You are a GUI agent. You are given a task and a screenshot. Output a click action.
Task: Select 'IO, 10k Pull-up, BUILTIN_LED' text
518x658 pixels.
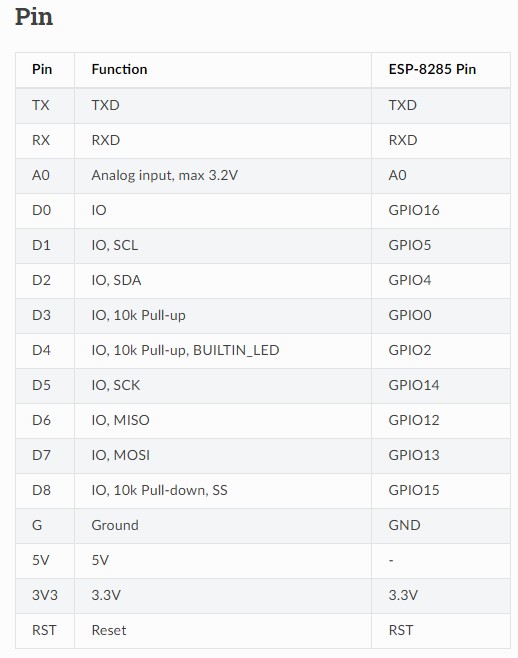[185, 350]
